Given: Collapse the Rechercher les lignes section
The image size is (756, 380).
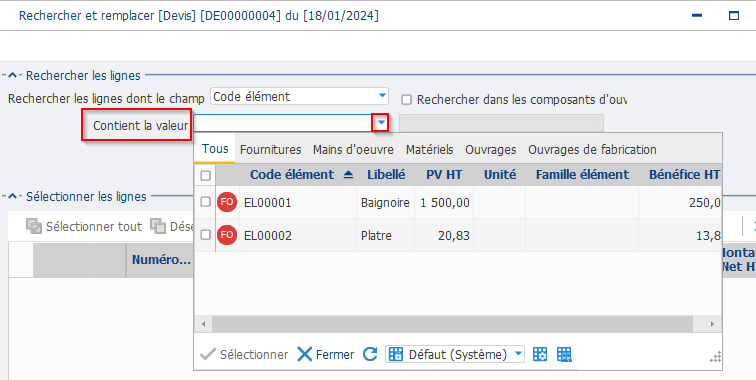Looking at the screenshot, I should pos(13,75).
